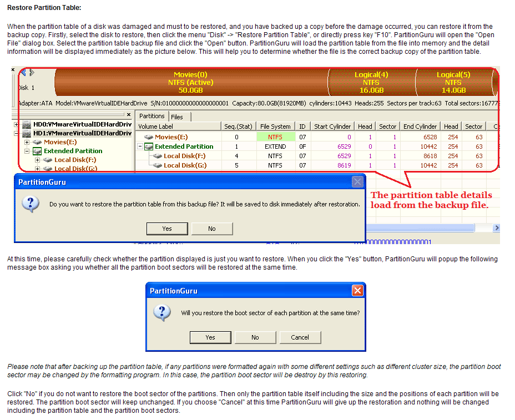Screen dimensions: 515x420
Task: Sort by Volume Label column header
Action: 178,126
